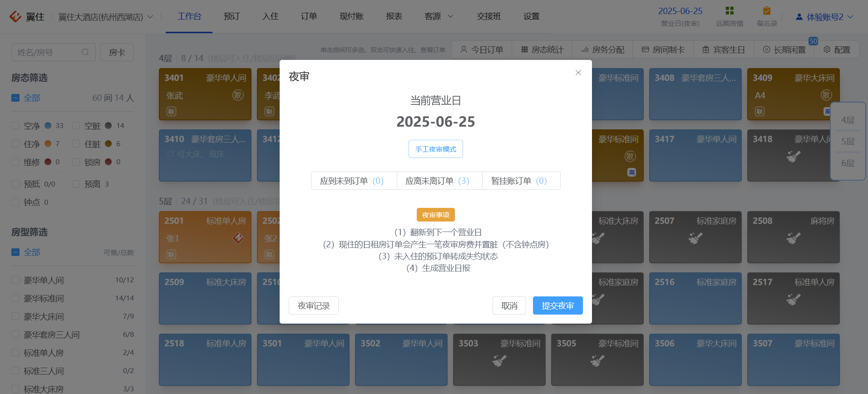Click the 姓名/房号 search field

point(53,52)
